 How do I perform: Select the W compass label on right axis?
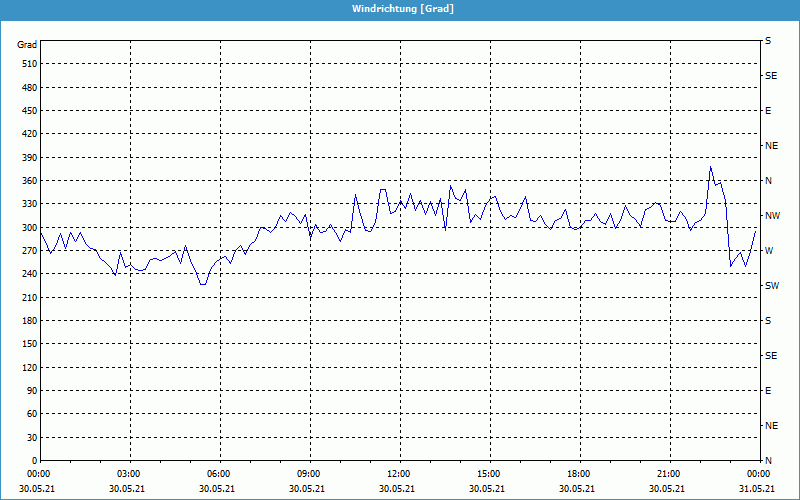[x=769, y=251]
